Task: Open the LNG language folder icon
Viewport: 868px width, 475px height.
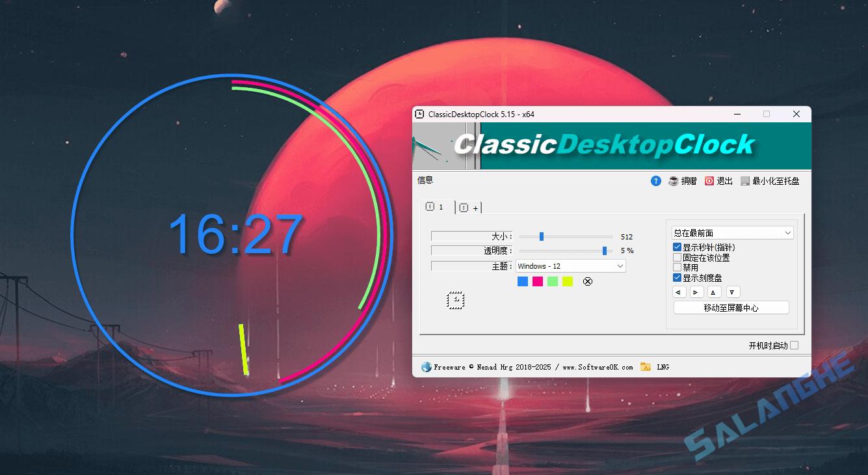Action: [x=646, y=367]
